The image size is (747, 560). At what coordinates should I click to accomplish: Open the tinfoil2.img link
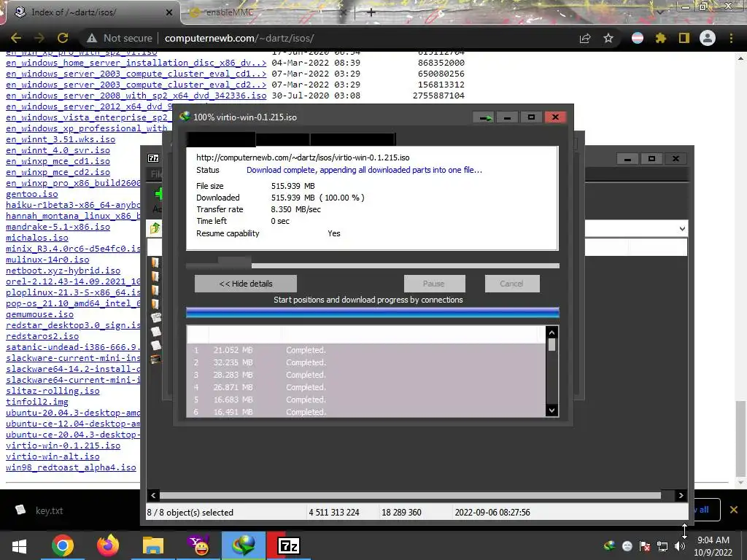pos(36,402)
